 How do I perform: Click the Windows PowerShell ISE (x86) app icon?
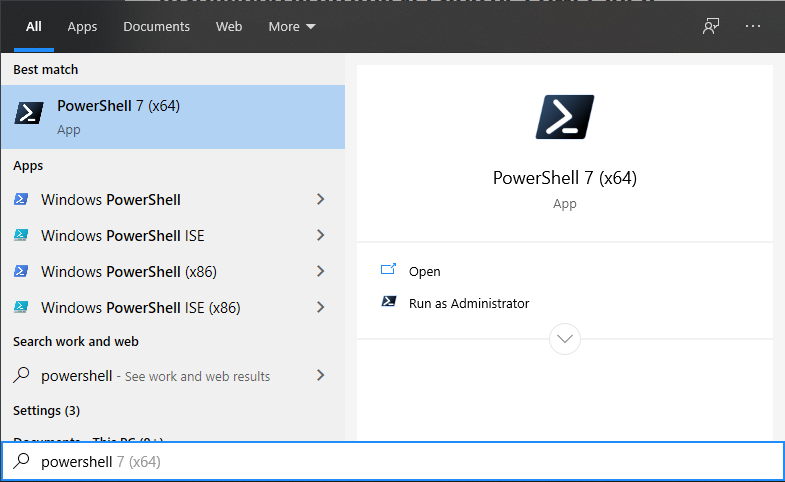21,307
